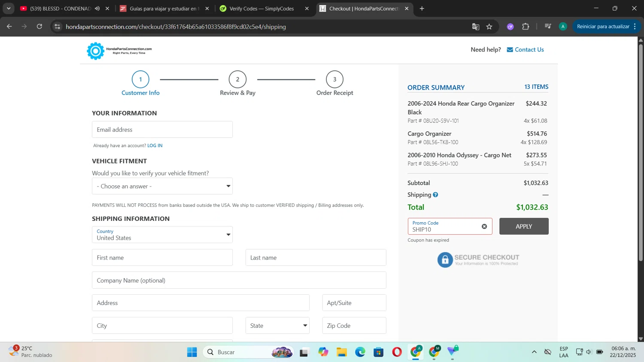
Task: Open the ESP LAA language indicator
Action: click(x=564, y=352)
